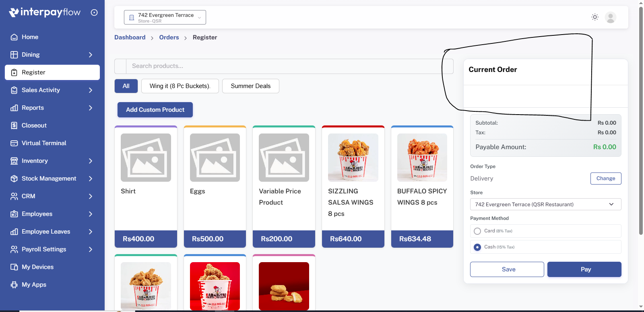Click the sidebar collapse circle icon

point(94,12)
